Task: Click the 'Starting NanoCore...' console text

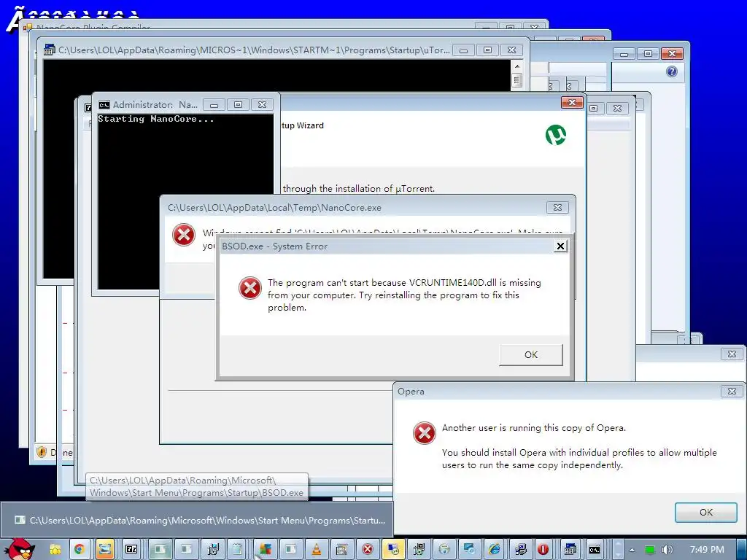Action: coord(156,119)
